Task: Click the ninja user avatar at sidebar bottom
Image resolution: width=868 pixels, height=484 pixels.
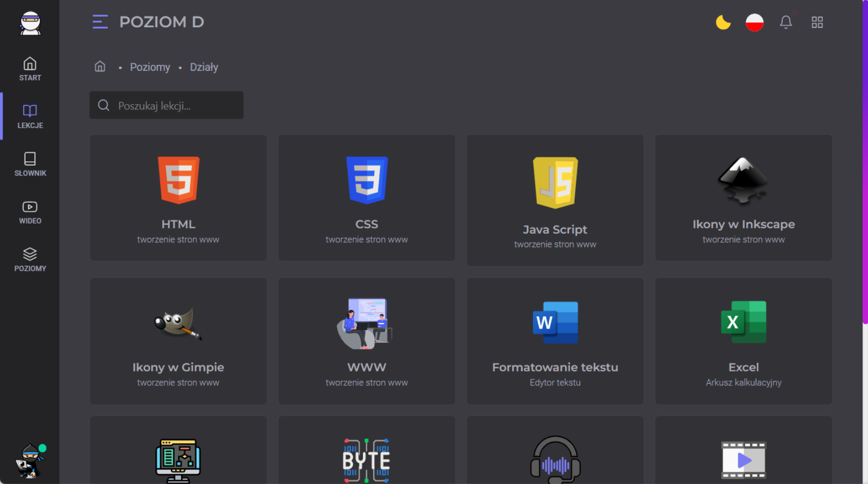Action: (x=30, y=460)
